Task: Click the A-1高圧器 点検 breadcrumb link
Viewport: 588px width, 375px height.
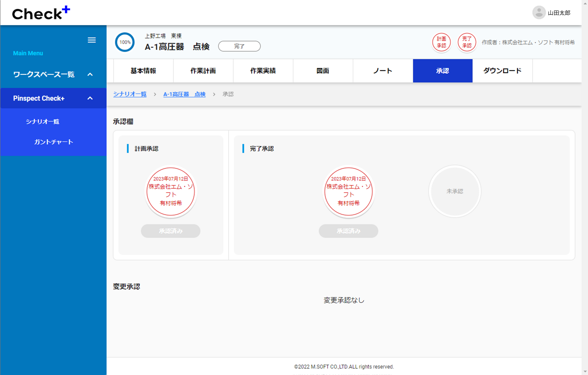Action: point(184,94)
